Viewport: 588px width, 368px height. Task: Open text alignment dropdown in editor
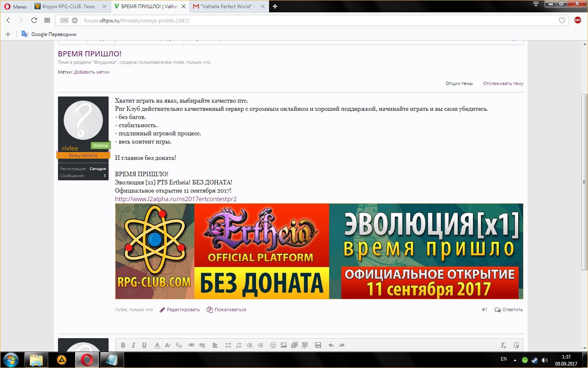point(215,345)
